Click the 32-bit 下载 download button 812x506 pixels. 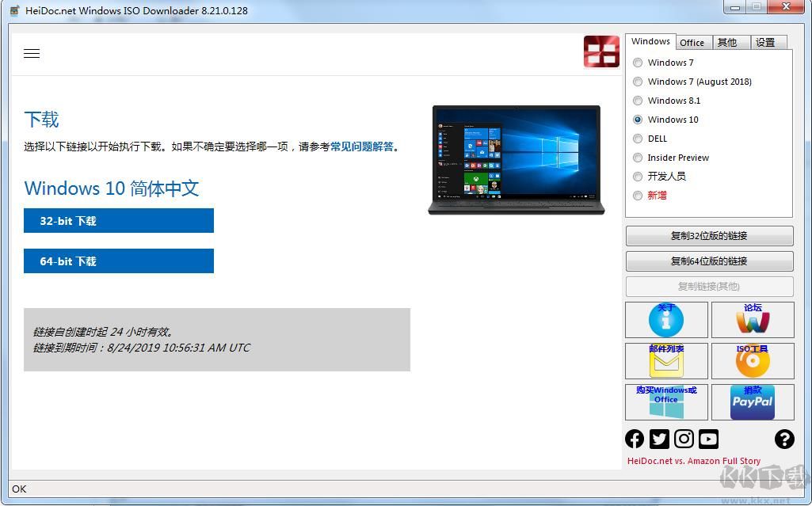(119, 221)
